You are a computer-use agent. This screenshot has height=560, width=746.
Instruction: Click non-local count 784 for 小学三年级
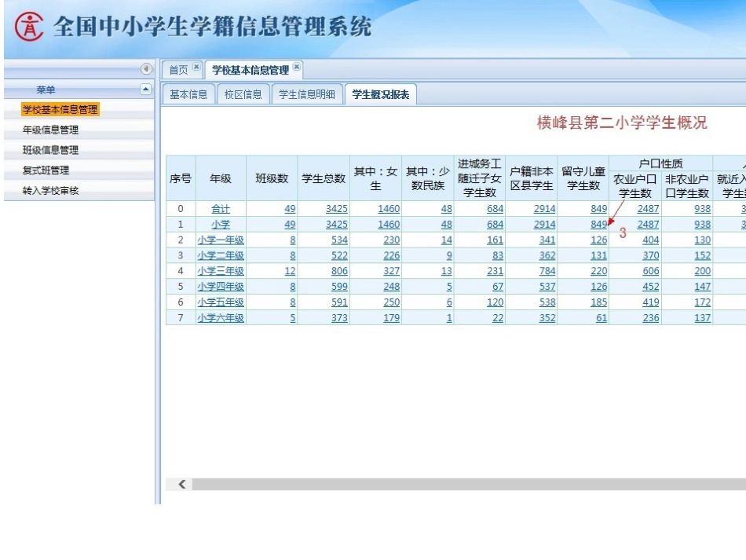547,271
